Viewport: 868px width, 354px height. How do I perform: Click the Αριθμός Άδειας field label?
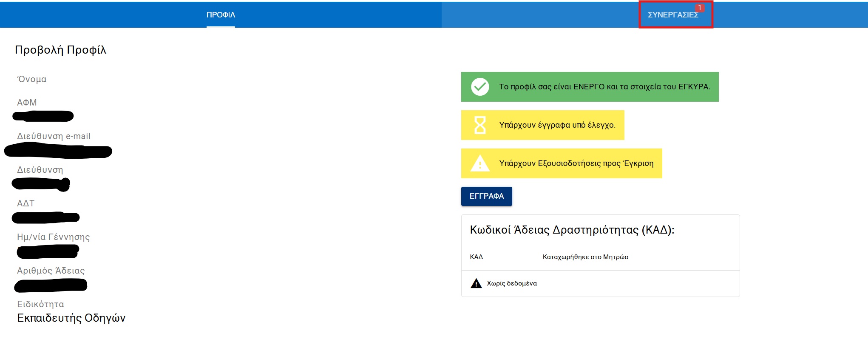click(51, 271)
